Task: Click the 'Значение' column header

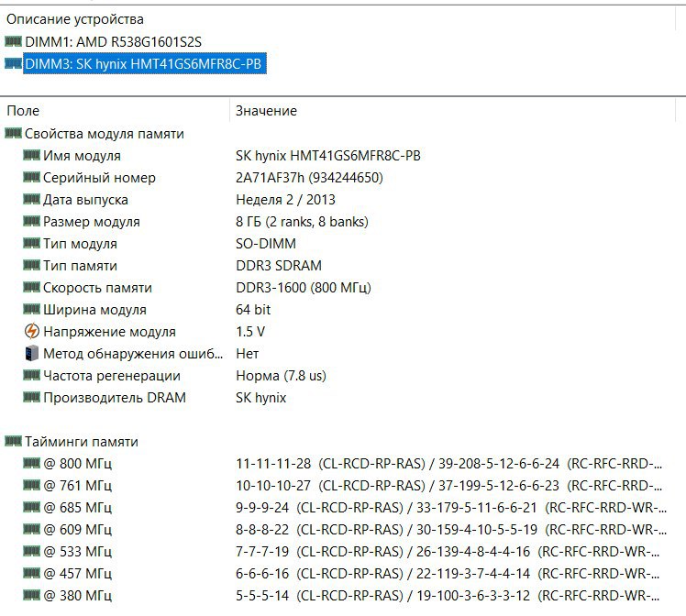Action: click(x=267, y=111)
